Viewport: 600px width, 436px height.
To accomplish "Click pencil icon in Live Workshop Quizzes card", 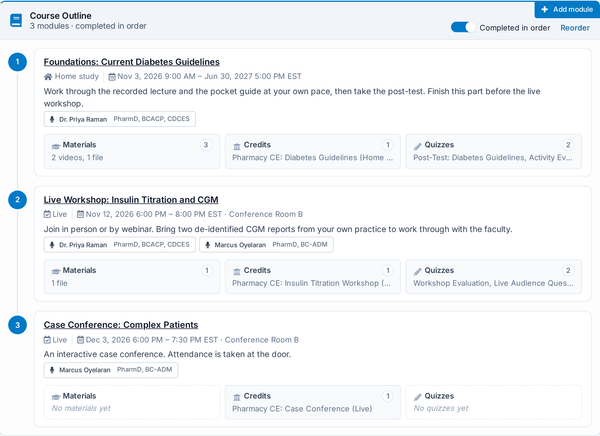I will coord(417,271).
